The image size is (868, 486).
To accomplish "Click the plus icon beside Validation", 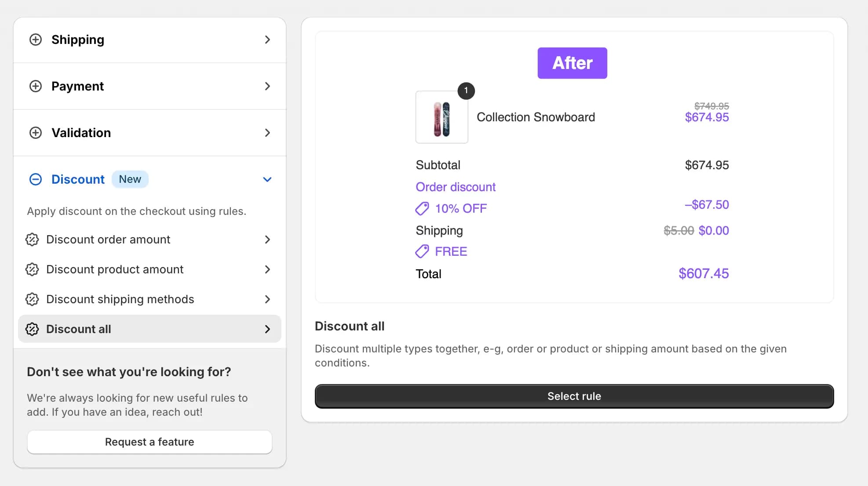I will point(36,133).
